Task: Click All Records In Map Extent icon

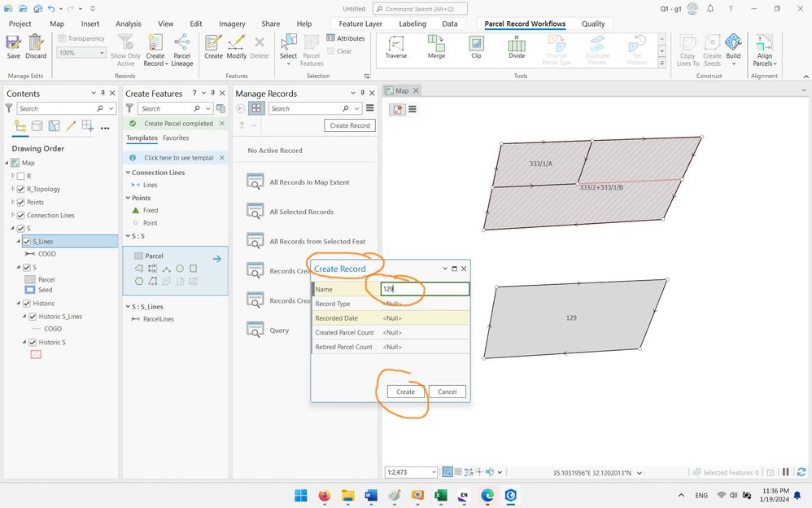Action: point(255,182)
